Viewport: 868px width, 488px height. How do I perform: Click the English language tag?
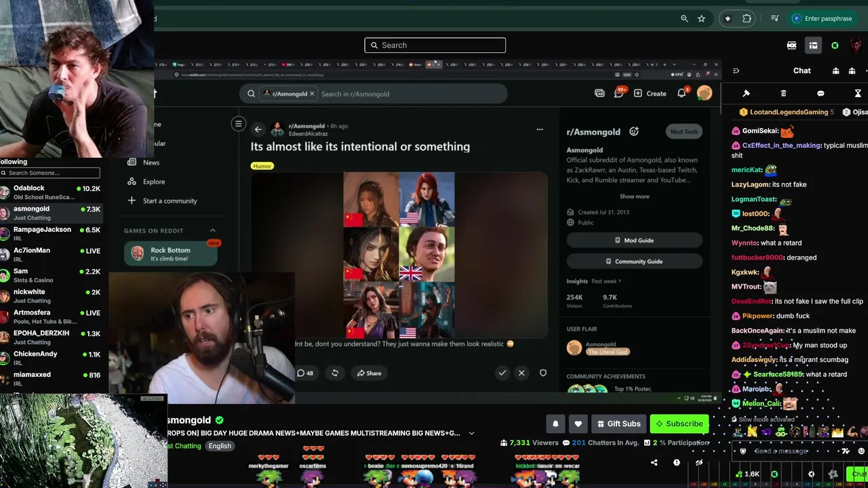[220, 446]
